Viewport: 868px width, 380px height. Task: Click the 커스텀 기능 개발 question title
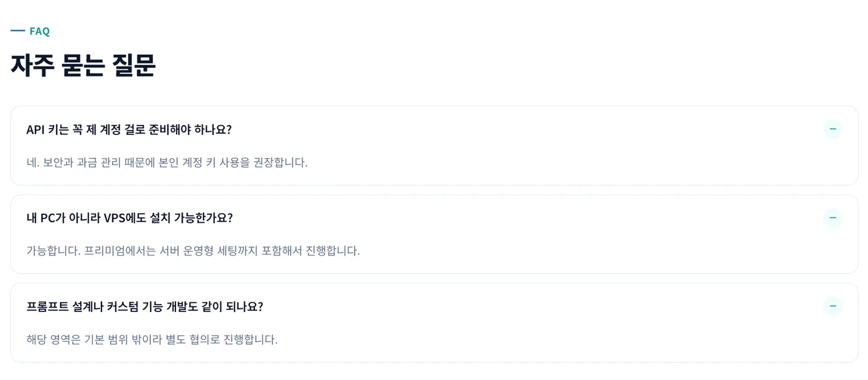point(144,307)
